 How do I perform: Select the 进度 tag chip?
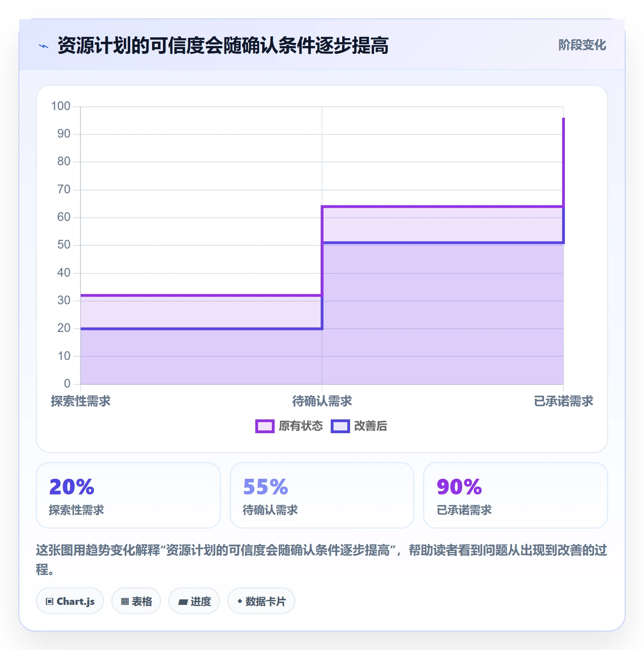coord(194,601)
